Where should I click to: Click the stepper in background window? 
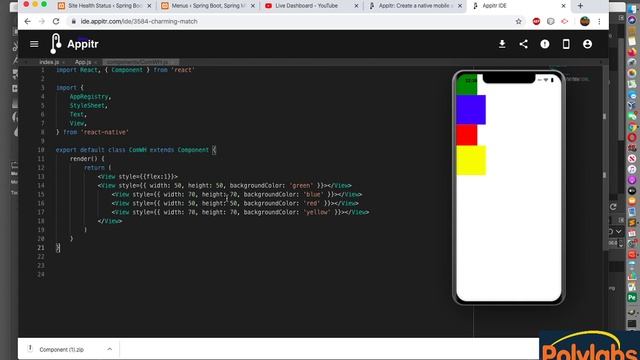(x=621, y=243)
